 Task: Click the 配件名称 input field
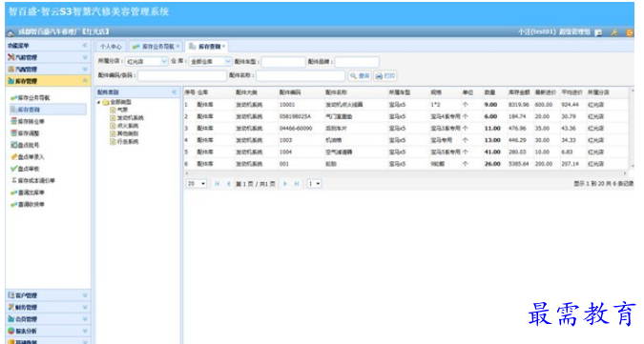301,76
